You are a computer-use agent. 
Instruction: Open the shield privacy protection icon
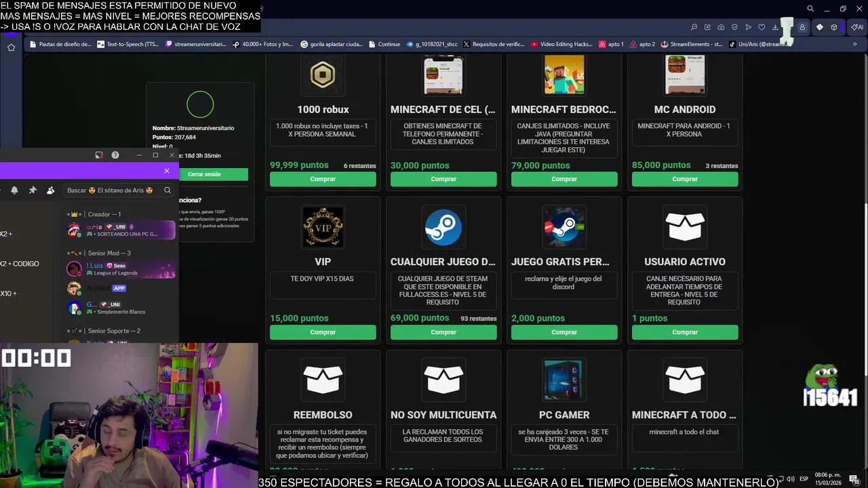734,27
